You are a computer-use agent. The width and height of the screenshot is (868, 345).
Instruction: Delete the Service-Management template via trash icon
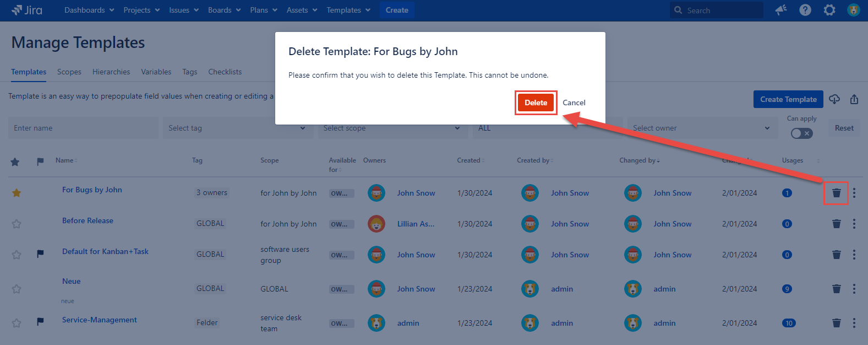pos(836,323)
